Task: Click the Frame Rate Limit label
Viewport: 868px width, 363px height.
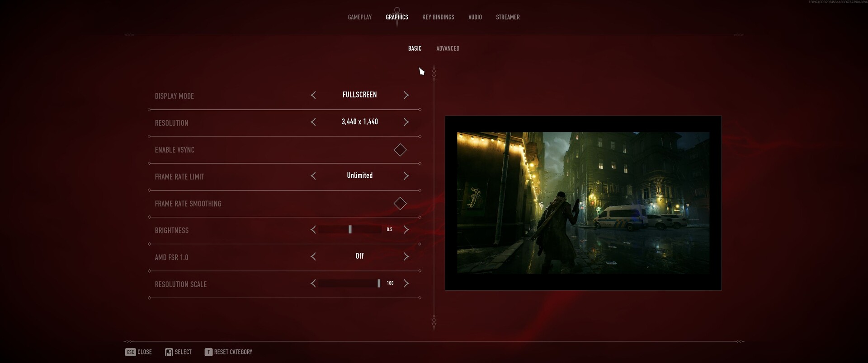Action: click(x=179, y=177)
